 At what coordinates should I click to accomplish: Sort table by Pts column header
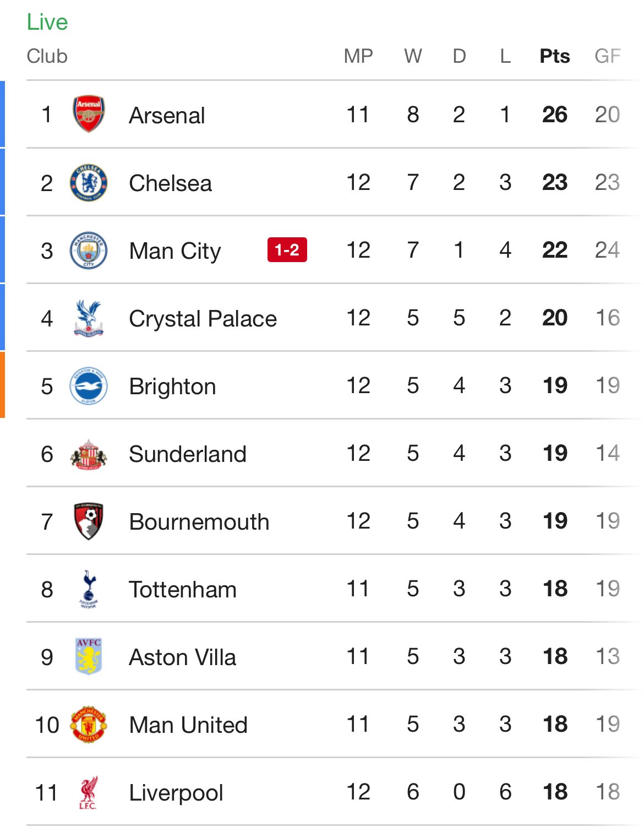click(554, 56)
